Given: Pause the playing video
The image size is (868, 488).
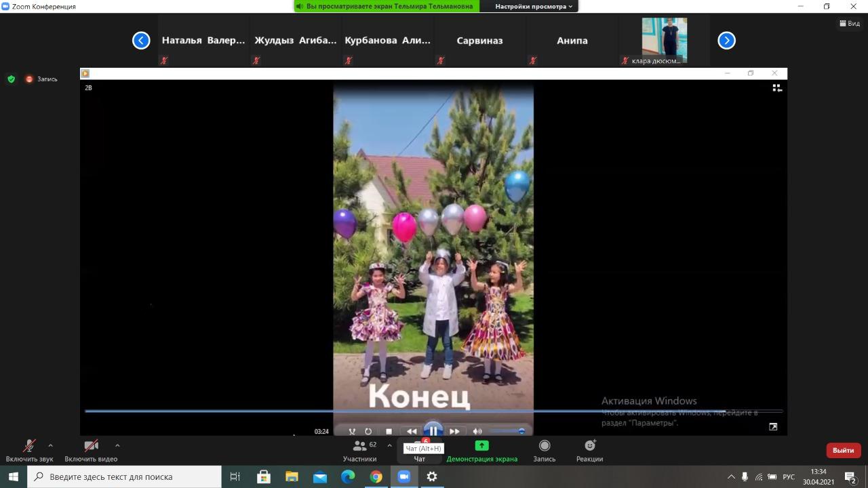Looking at the screenshot, I should [433, 431].
